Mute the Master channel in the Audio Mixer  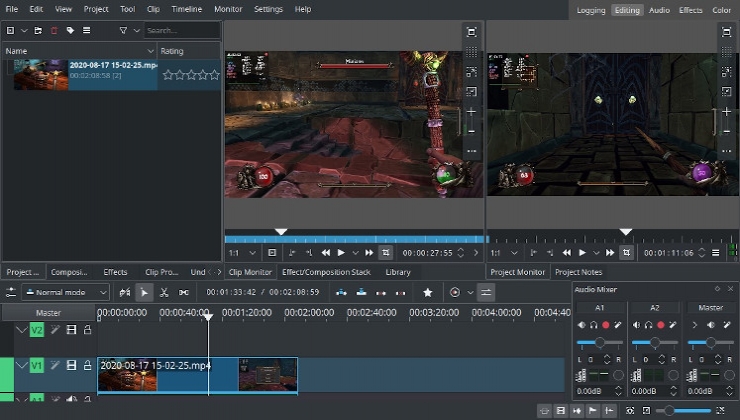click(710, 325)
